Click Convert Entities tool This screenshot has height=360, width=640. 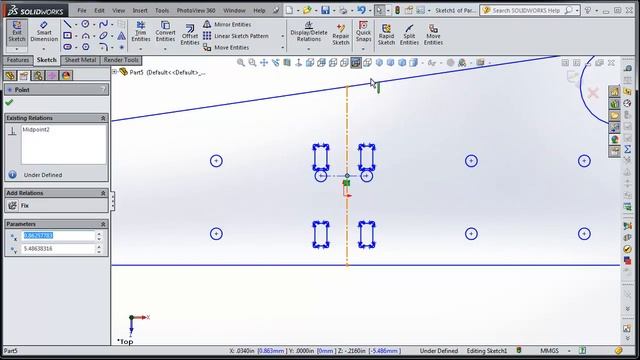coord(165,32)
